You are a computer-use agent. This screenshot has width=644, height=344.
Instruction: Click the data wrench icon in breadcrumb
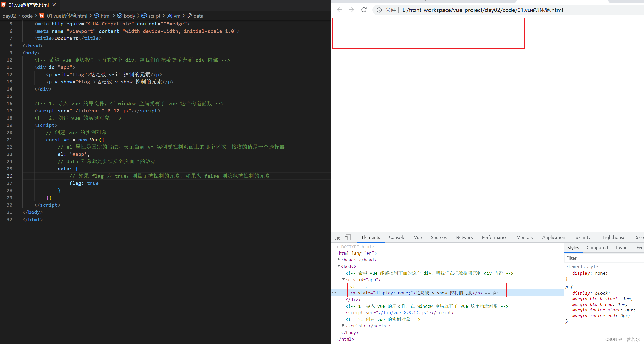189,16
